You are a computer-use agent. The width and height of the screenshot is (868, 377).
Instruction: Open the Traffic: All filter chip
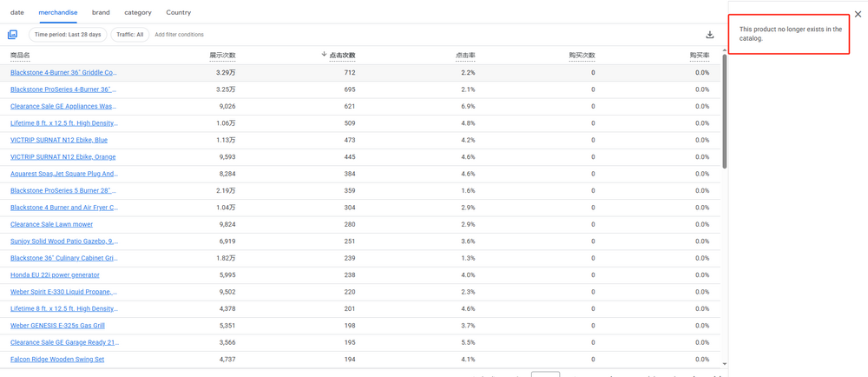pyautogui.click(x=129, y=35)
